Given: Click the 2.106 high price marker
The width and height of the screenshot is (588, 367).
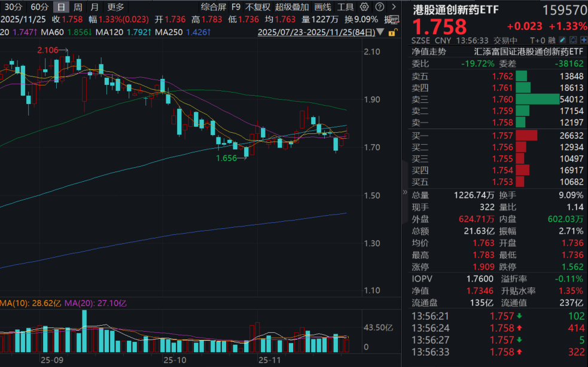Looking at the screenshot, I should click(x=48, y=50).
